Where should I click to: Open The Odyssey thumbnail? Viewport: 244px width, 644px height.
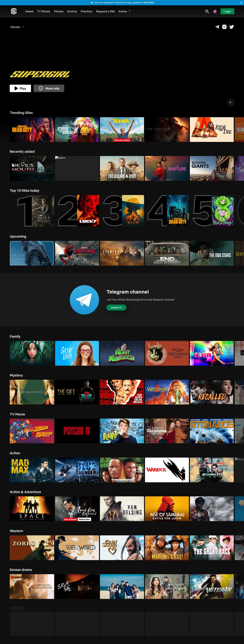[167, 130]
